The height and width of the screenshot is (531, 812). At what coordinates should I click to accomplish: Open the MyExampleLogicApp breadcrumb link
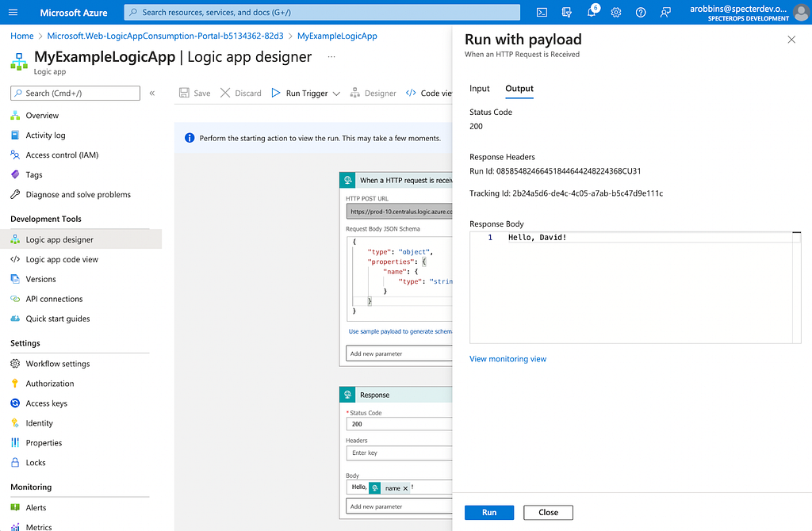point(337,36)
